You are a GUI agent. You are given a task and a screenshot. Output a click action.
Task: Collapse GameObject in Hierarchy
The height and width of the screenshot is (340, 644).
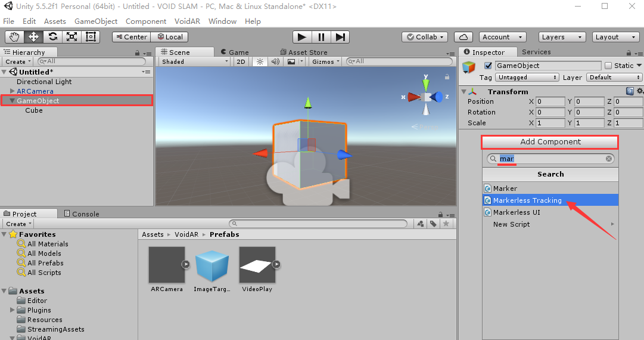[13, 101]
